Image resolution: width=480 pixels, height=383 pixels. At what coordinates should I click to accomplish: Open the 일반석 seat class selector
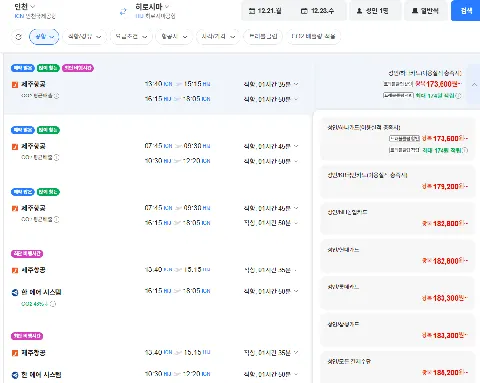pyautogui.click(x=426, y=11)
